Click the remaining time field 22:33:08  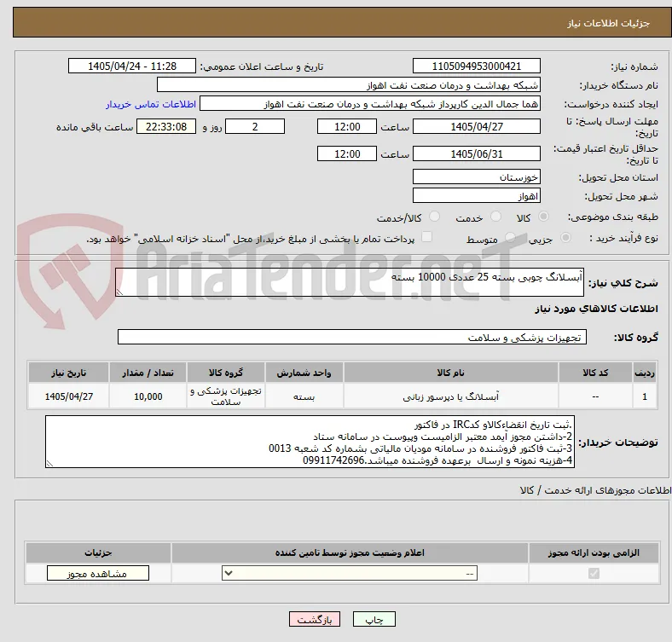click(166, 126)
